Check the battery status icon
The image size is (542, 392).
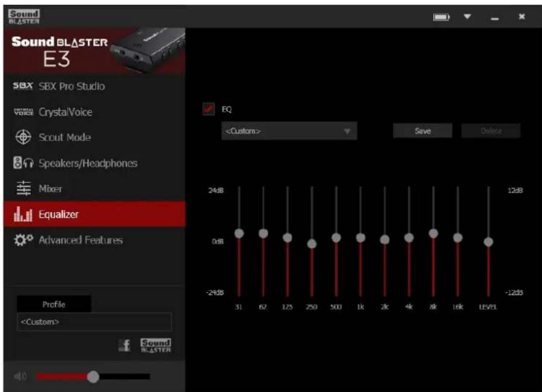tap(441, 17)
